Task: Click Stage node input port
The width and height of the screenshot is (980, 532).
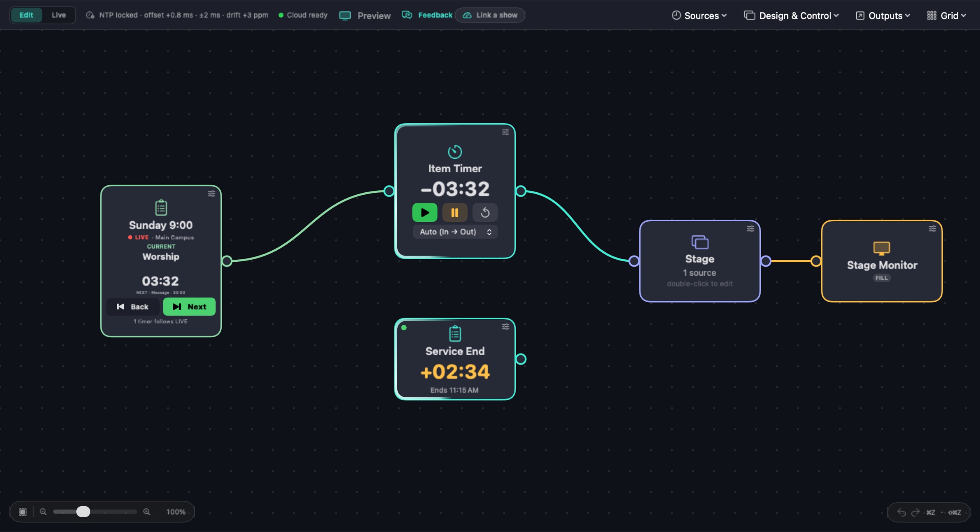Action: click(634, 261)
